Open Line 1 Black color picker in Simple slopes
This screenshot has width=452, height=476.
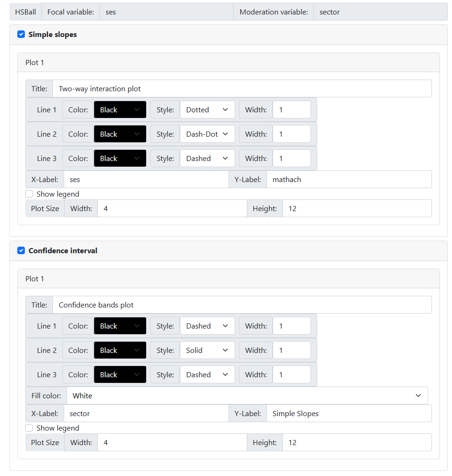click(x=120, y=110)
